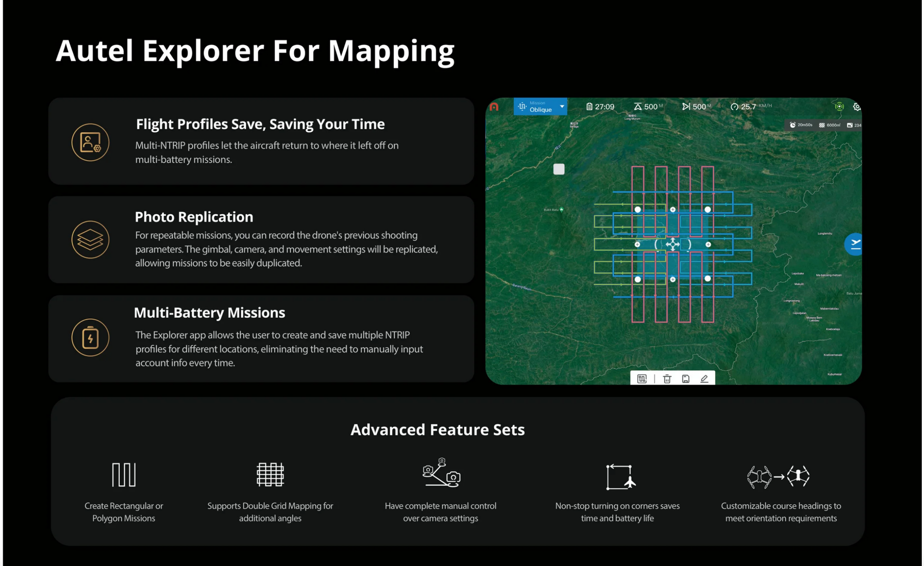Screen dimensions: 924x566
Task: Click "Flight Profiles Save, Saving Your Time" heading
Action: [260, 124]
